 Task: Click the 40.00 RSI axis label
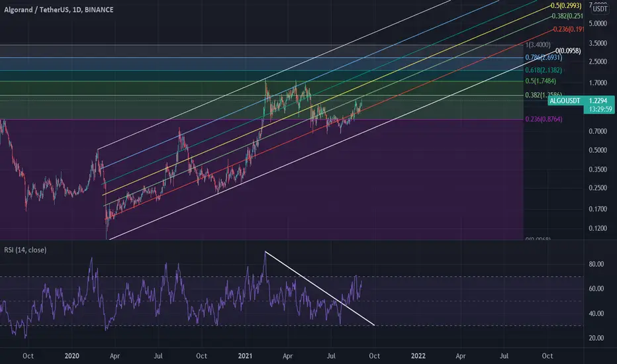tap(596, 314)
